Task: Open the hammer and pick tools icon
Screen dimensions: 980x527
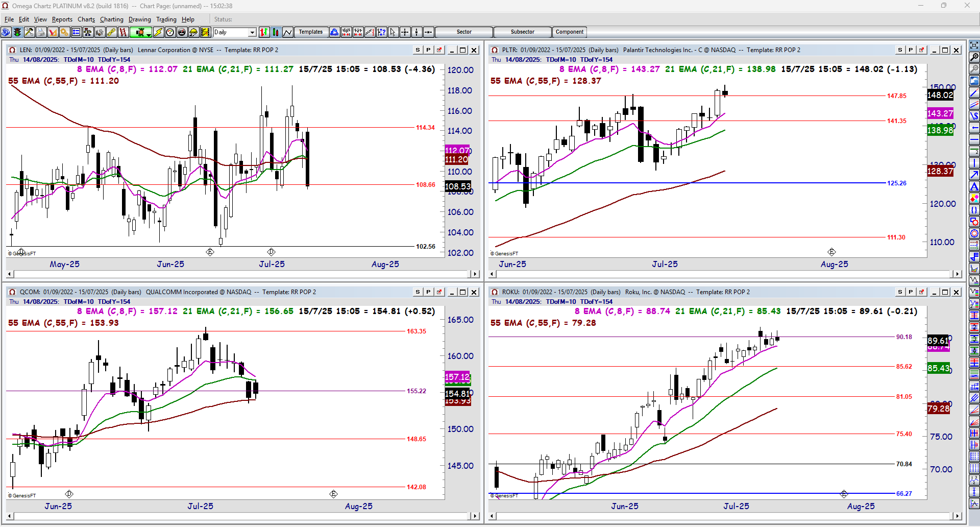Action: (x=29, y=32)
